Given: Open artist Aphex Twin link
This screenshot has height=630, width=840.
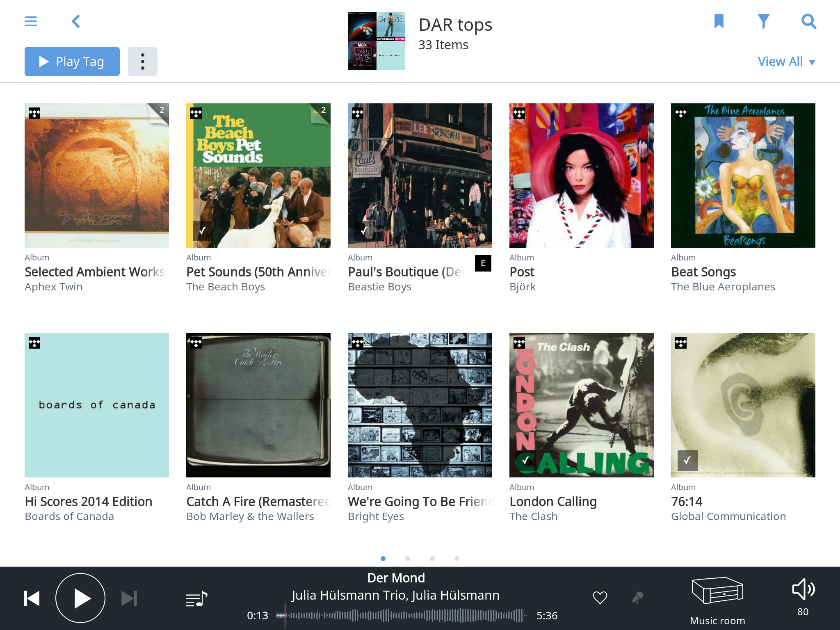Looking at the screenshot, I should pos(54,287).
